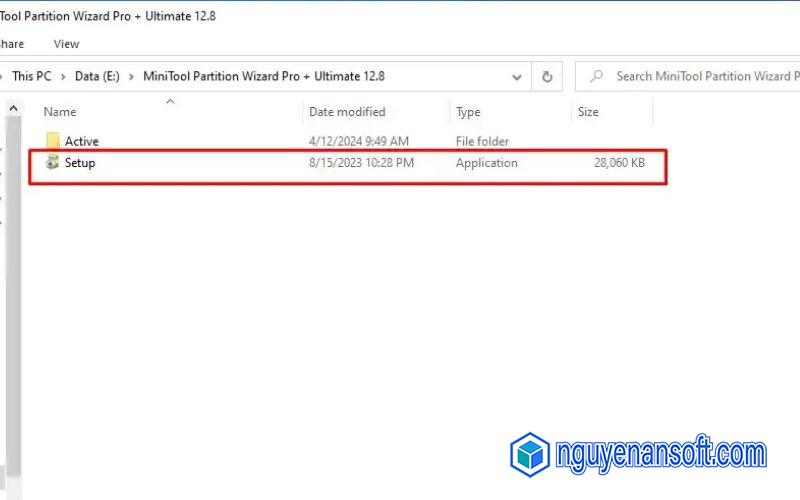Open the address bar history dropdown
This screenshot has height=500, width=800.
coord(517,77)
